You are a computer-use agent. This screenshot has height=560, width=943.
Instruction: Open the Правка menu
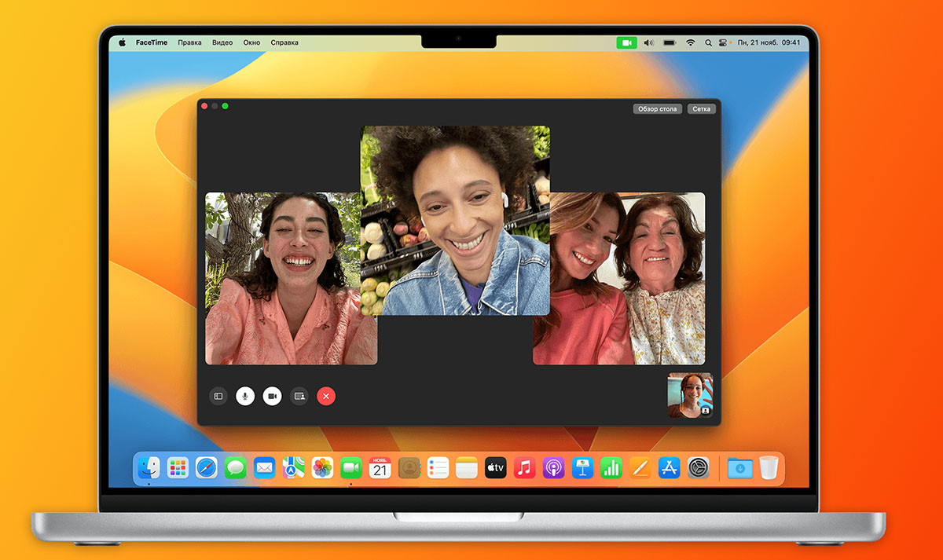click(189, 42)
